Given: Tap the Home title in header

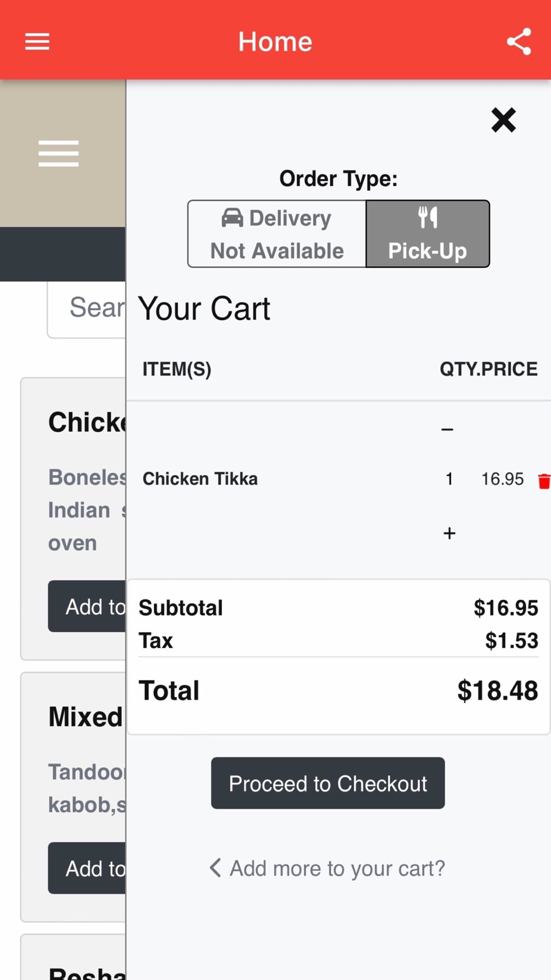Looking at the screenshot, I should [x=275, y=41].
